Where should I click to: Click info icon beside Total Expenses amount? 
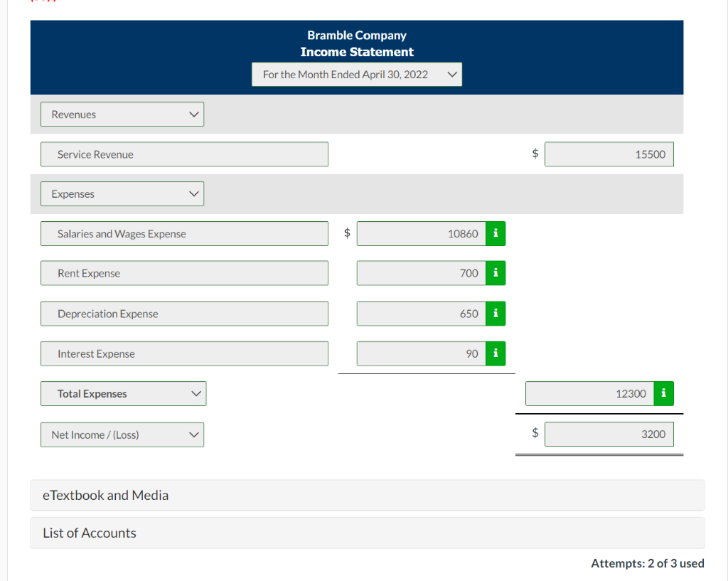point(663,393)
